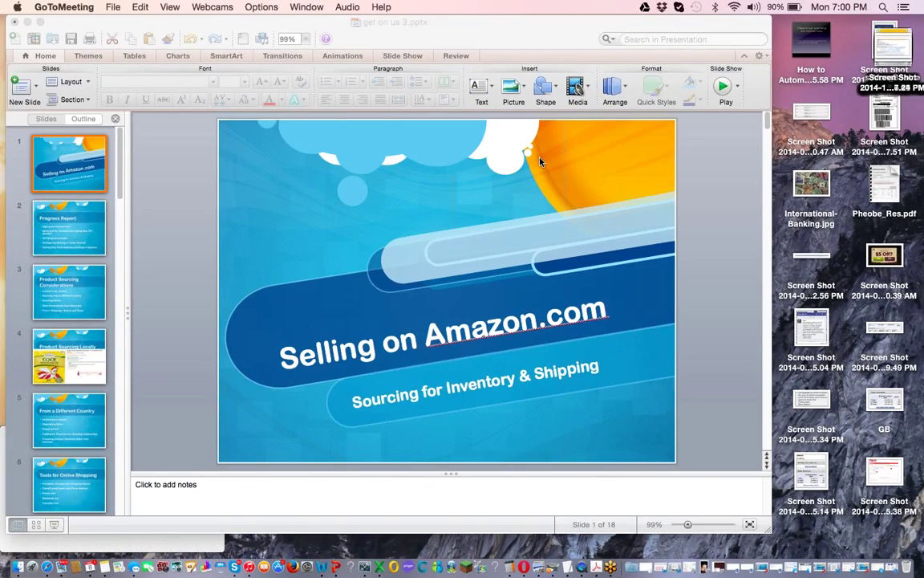The width and height of the screenshot is (924, 578).
Task: Toggle Underline formatting
Action: click(x=145, y=100)
